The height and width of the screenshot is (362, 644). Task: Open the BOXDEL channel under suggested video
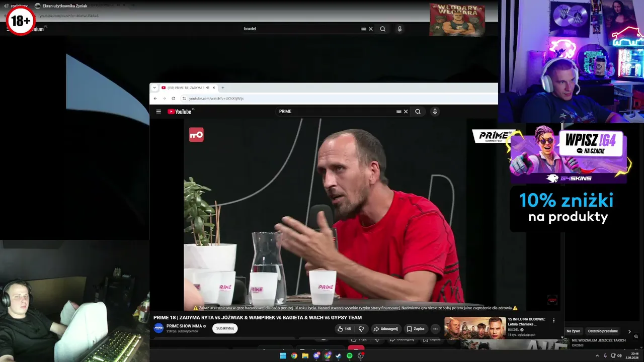pos(513,330)
